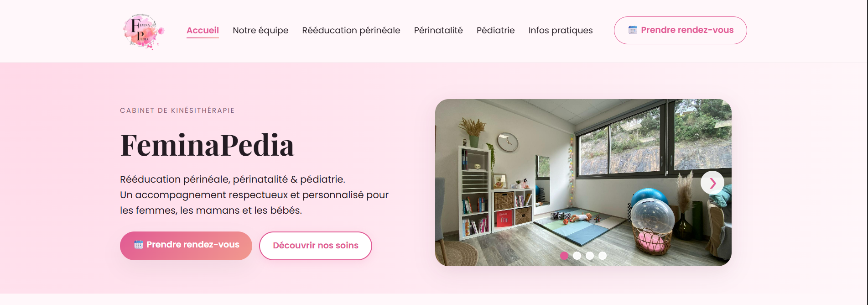Go to Notre équipe page
This screenshot has width=868, height=305.
coord(260,31)
